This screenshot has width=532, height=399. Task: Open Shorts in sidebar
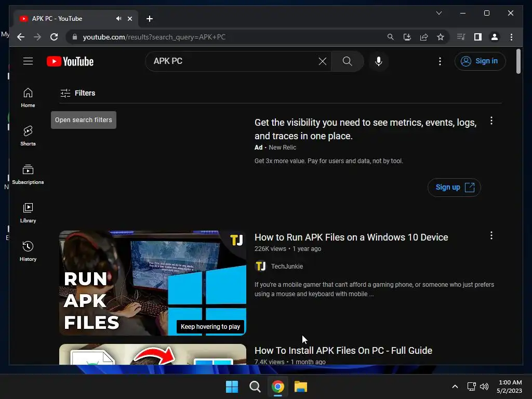28,136
